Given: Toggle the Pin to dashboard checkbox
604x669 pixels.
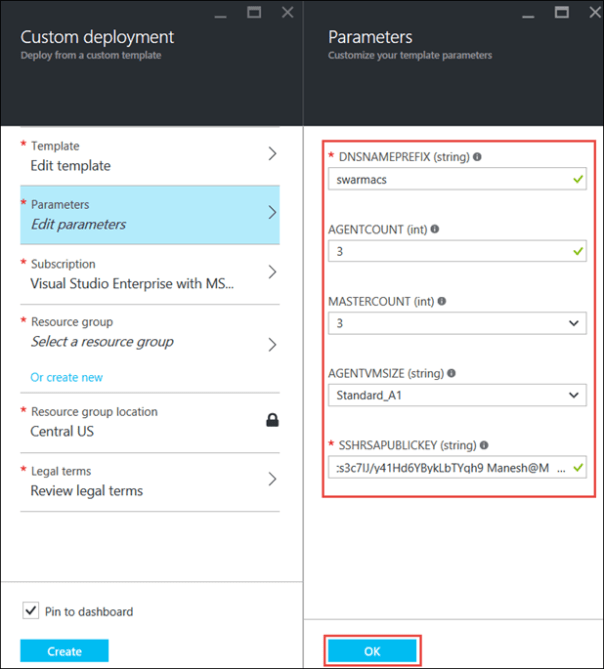Looking at the screenshot, I should pos(30,611).
